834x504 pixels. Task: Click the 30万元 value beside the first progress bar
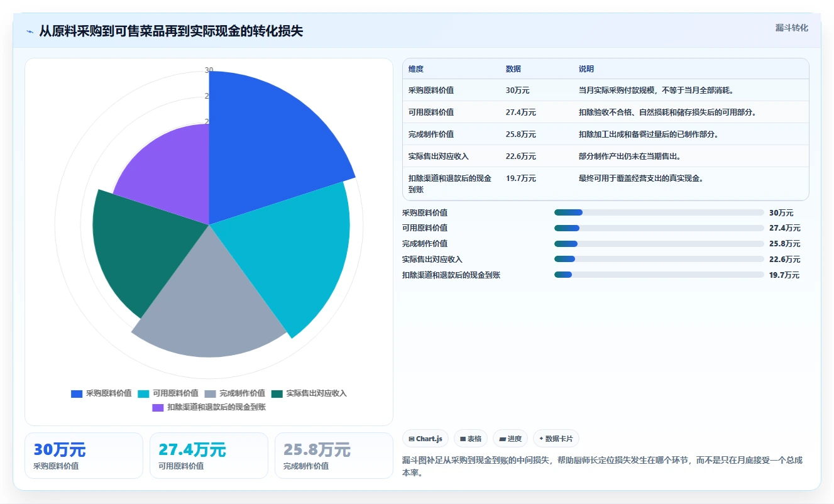coord(781,213)
